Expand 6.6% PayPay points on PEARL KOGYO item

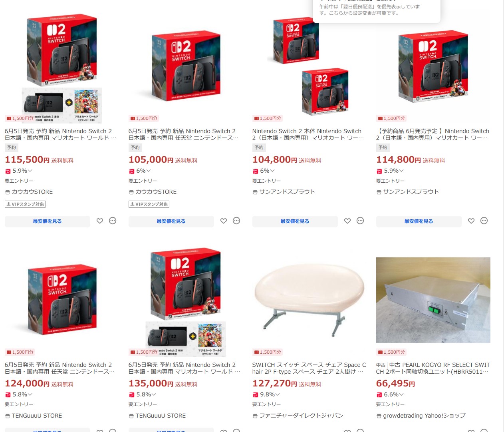(390, 394)
